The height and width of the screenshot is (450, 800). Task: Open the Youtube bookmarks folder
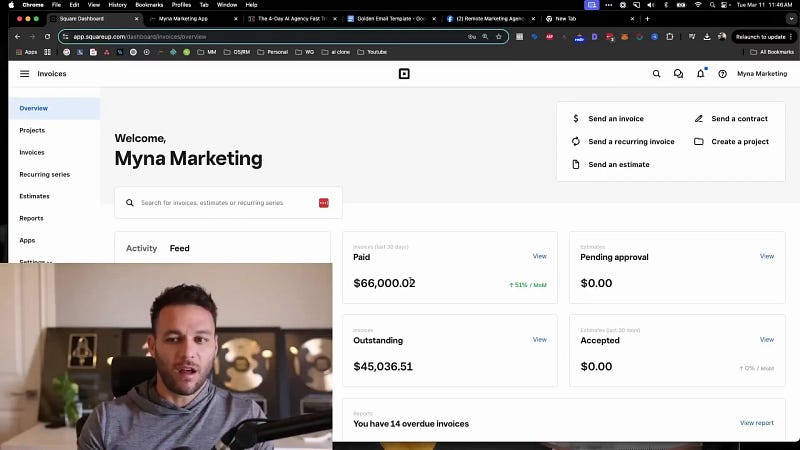pos(372,52)
